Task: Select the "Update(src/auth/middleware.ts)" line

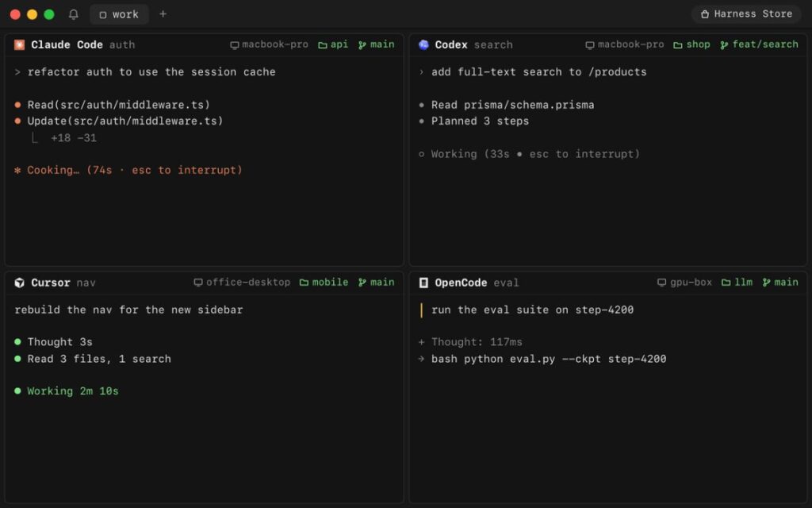Action: point(124,121)
